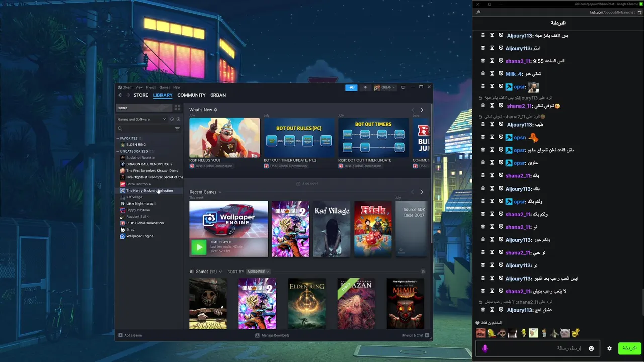The image size is (644, 362).
Task: Insert the sunglasses man emote
Action: coord(502,333)
